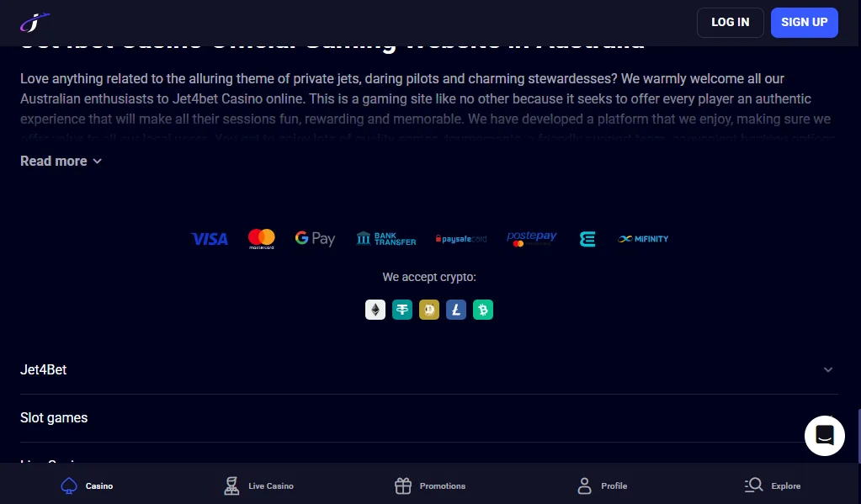Click the SIGN UP button
The width and height of the screenshot is (861, 504).
click(804, 23)
